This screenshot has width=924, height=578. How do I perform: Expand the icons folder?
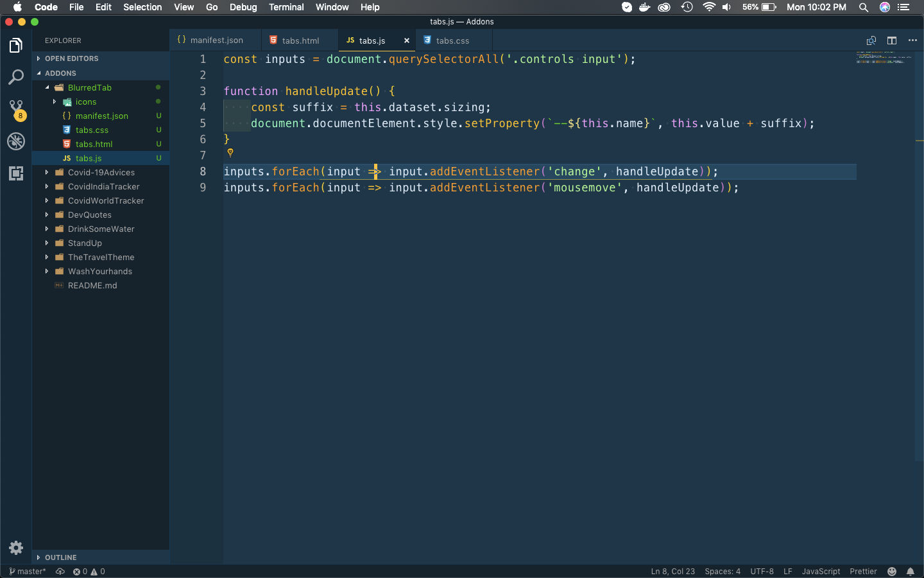click(101, 101)
